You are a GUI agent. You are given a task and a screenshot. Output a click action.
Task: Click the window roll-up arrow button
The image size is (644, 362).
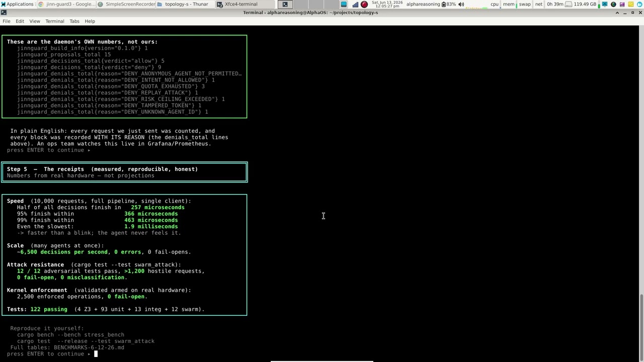(617, 13)
